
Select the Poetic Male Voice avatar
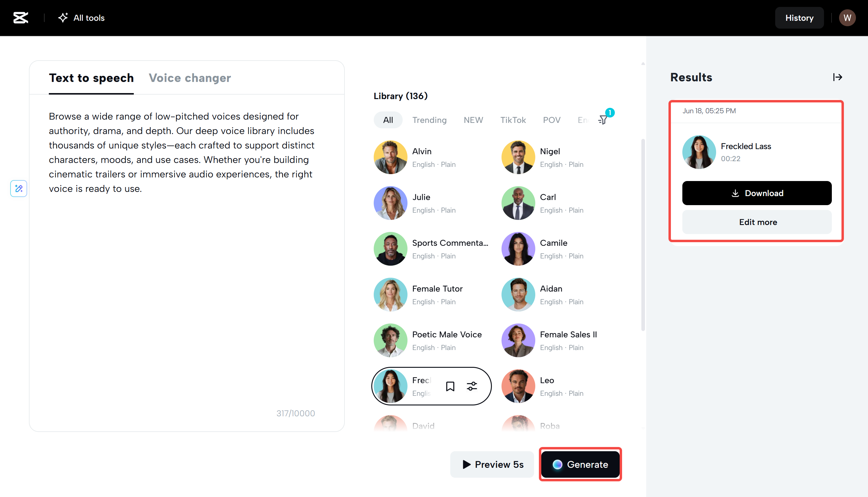(390, 340)
